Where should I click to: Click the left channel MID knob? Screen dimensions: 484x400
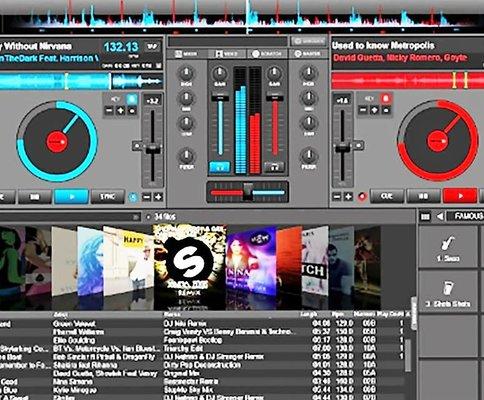pos(186,98)
